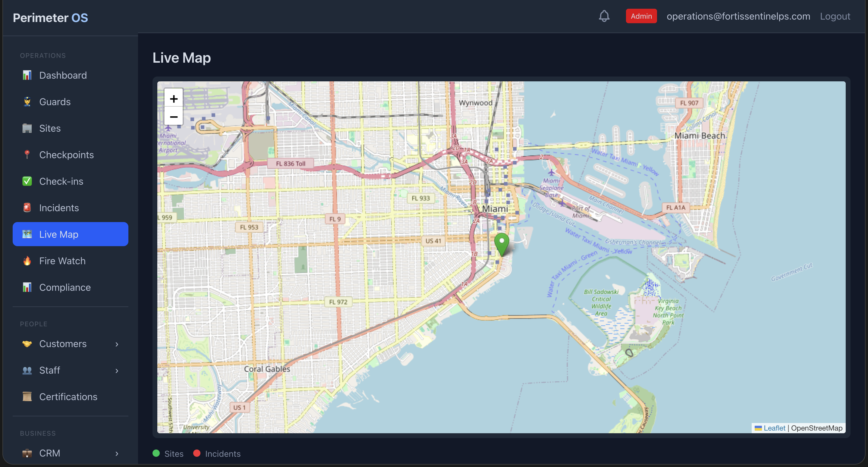This screenshot has height=467, width=868.
Task: Expand the Staff submenu
Action: pos(117,370)
